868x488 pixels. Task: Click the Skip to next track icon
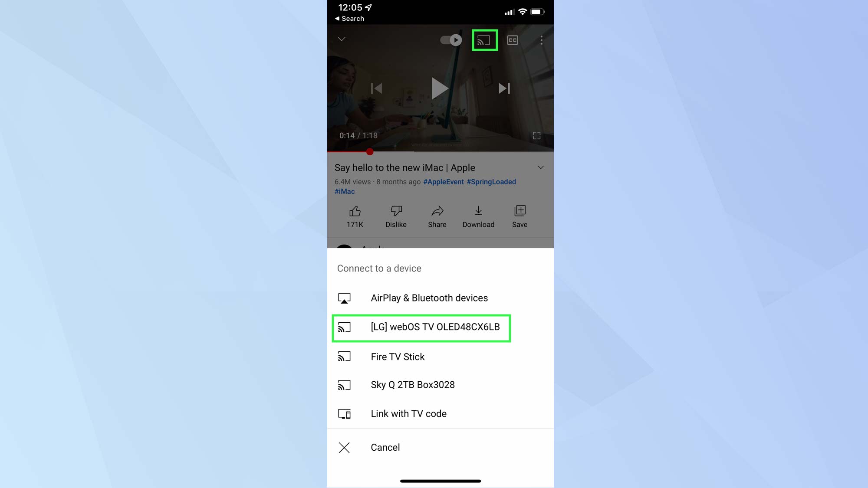click(504, 88)
